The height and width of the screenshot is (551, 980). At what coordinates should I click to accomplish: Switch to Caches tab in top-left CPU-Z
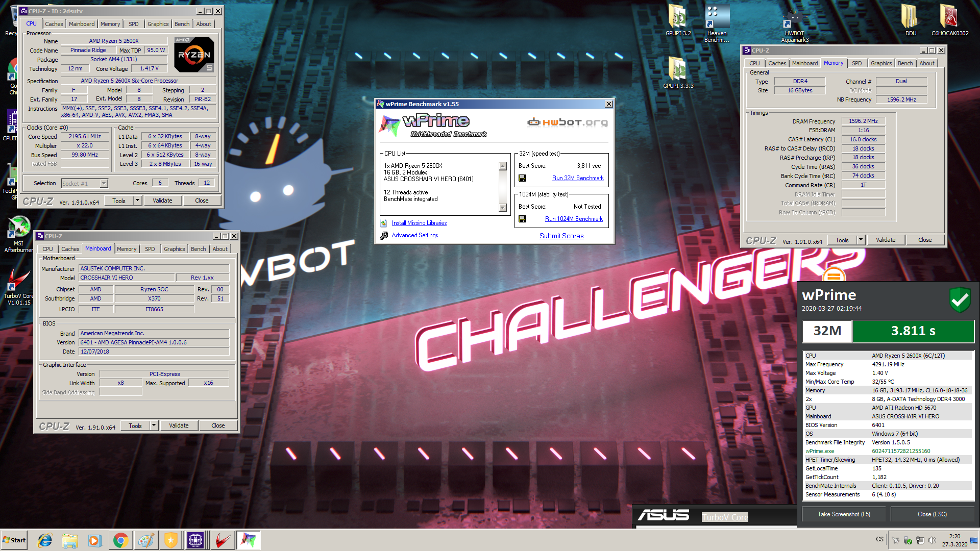pos(54,24)
